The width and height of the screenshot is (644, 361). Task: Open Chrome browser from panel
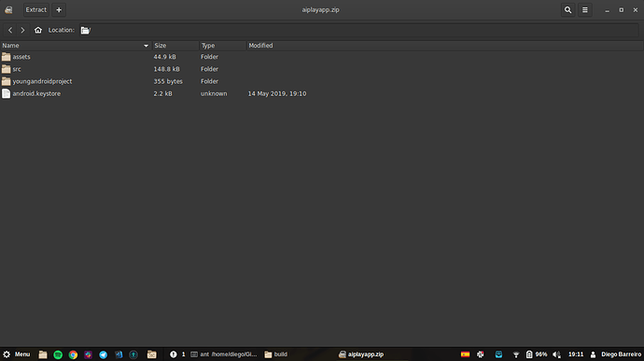73,354
